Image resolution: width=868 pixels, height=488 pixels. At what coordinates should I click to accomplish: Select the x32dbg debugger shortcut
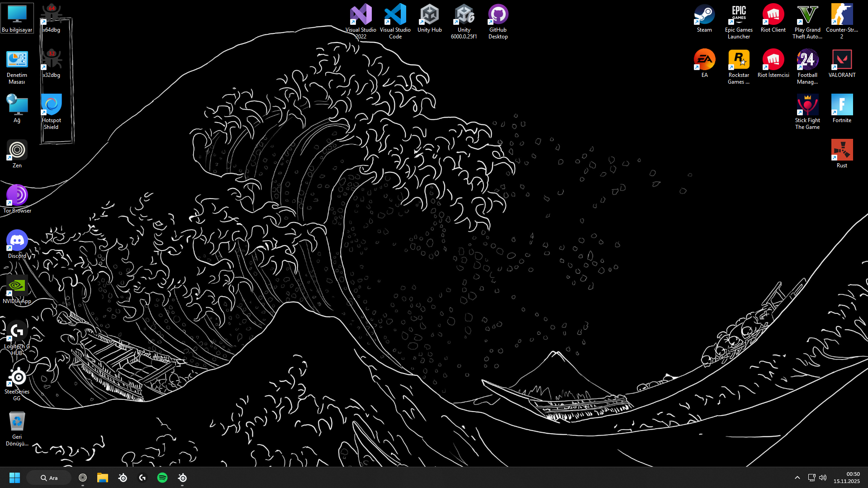click(52, 63)
